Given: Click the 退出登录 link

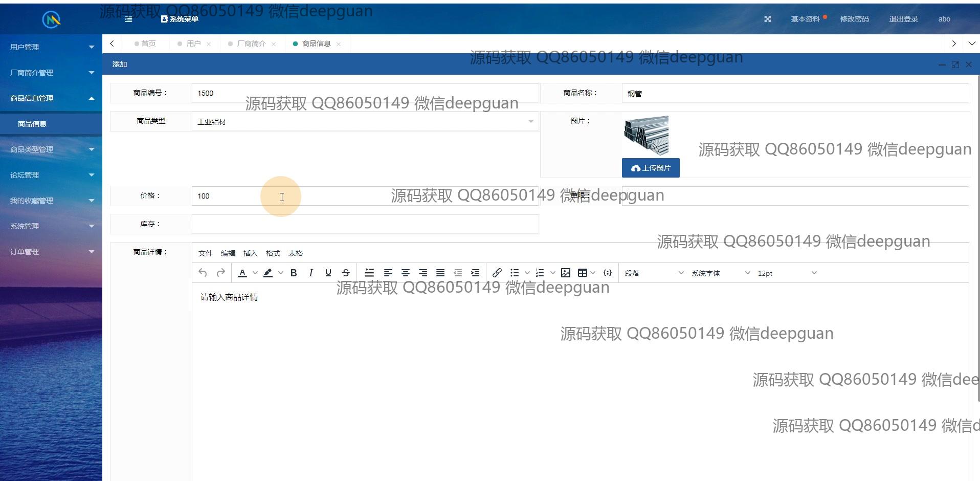Looking at the screenshot, I should point(903,19).
